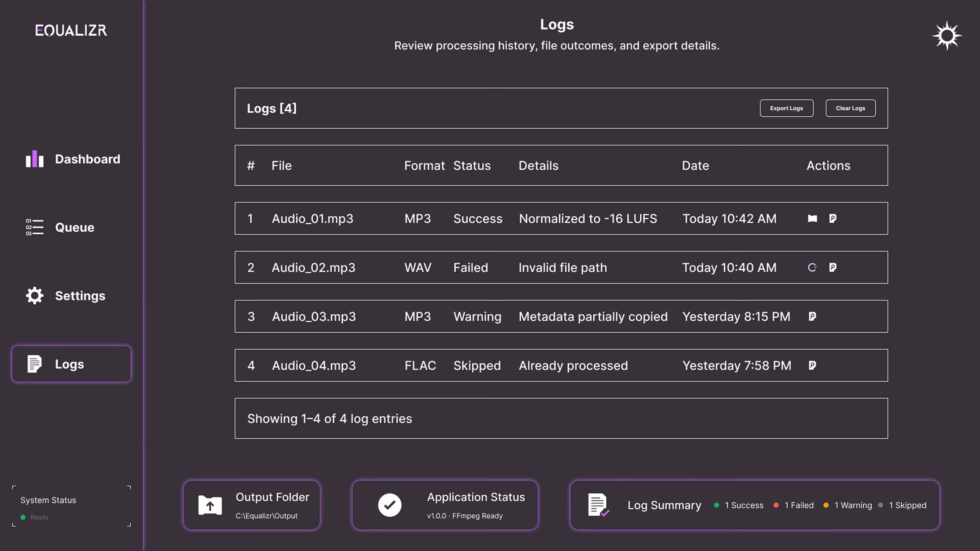Click the gray Skipped indicator dot
The image size is (980, 551).
[880, 505]
